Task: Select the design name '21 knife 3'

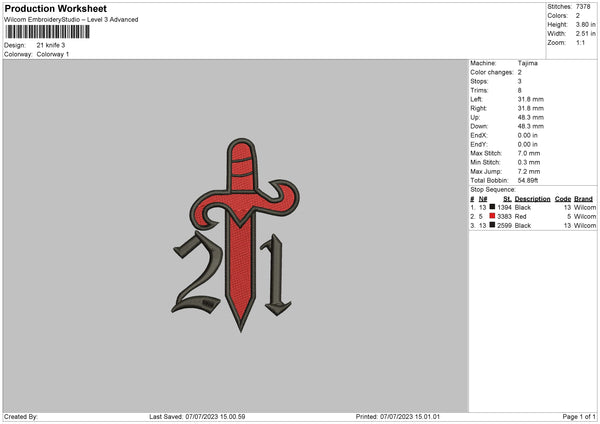Action: click(x=51, y=45)
